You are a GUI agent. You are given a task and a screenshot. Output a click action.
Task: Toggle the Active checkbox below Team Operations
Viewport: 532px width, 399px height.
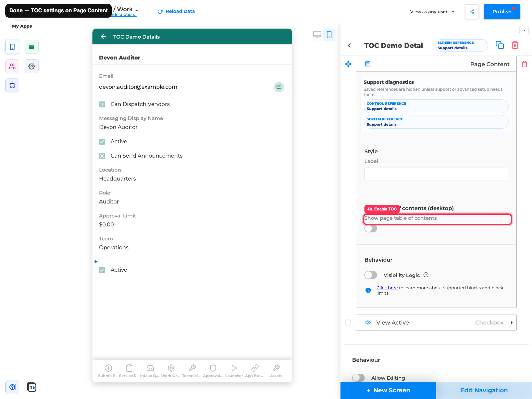click(102, 270)
